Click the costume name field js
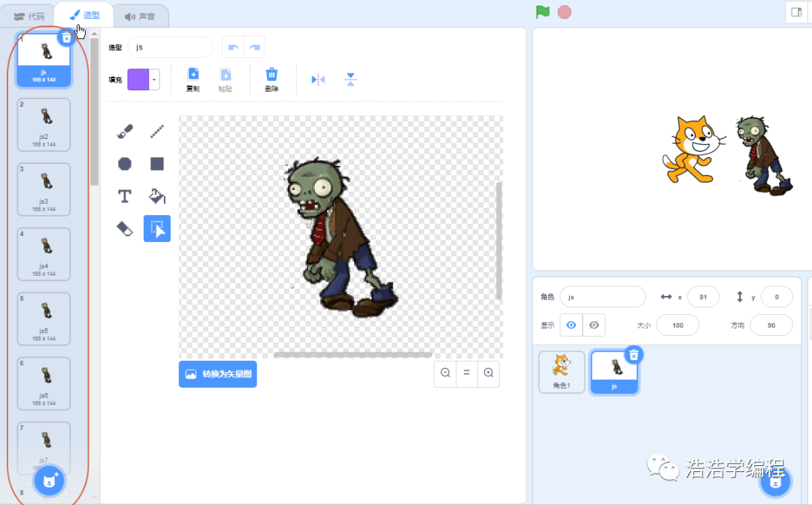Viewport: 812px width, 505px height. point(171,47)
